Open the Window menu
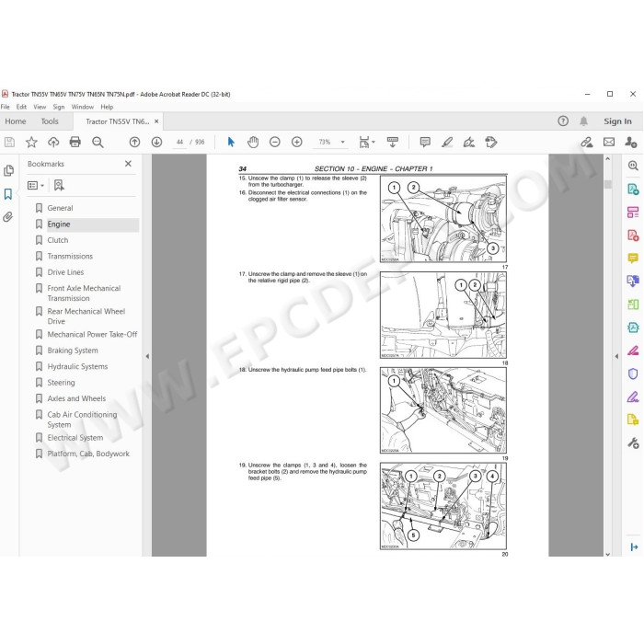Image resolution: width=644 pixels, height=644 pixels. 83,107
